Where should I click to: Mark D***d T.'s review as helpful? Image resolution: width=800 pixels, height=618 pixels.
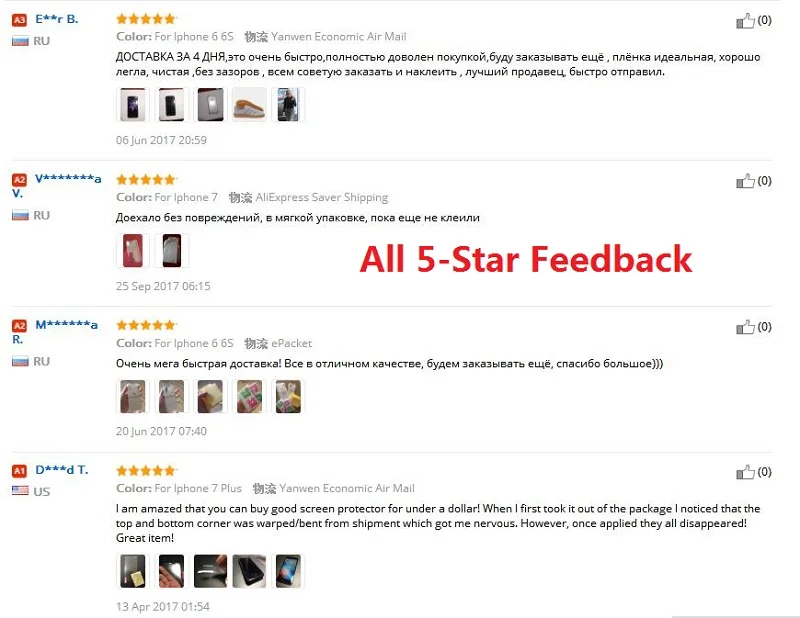[745, 473]
